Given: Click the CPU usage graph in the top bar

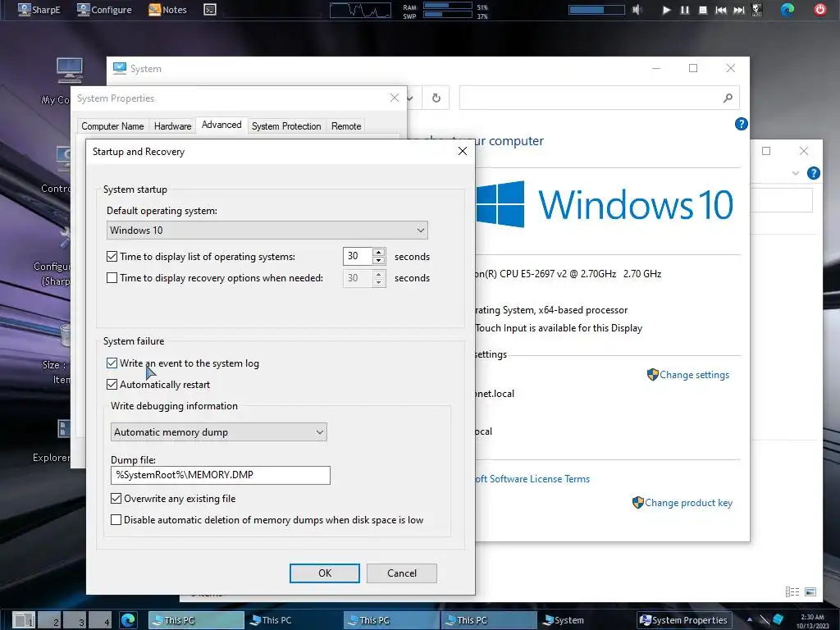Looking at the screenshot, I should pos(360,10).
